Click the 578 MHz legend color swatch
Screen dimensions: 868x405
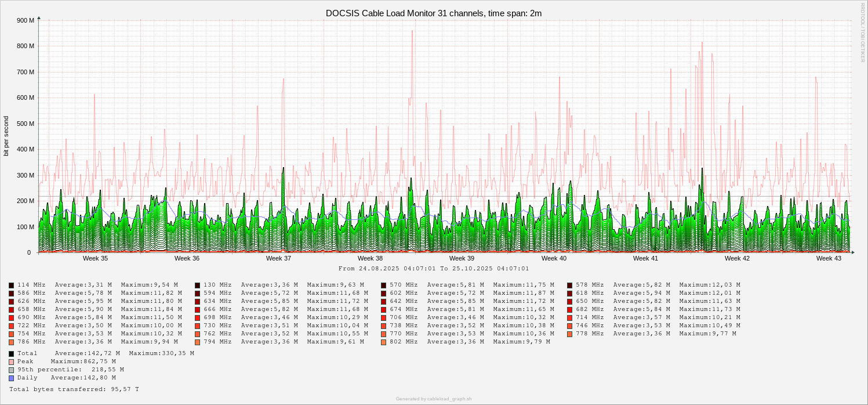570,285
